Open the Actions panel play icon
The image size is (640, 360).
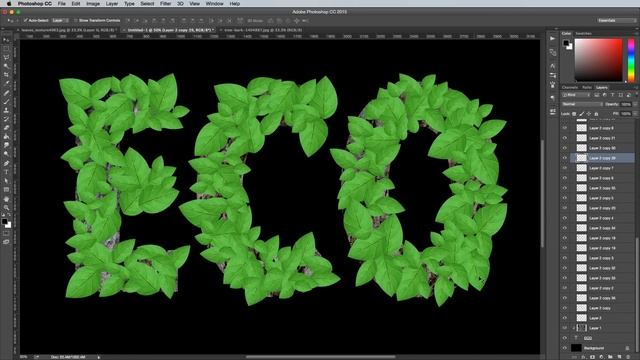pyautogui.click(x=552, y=39)
